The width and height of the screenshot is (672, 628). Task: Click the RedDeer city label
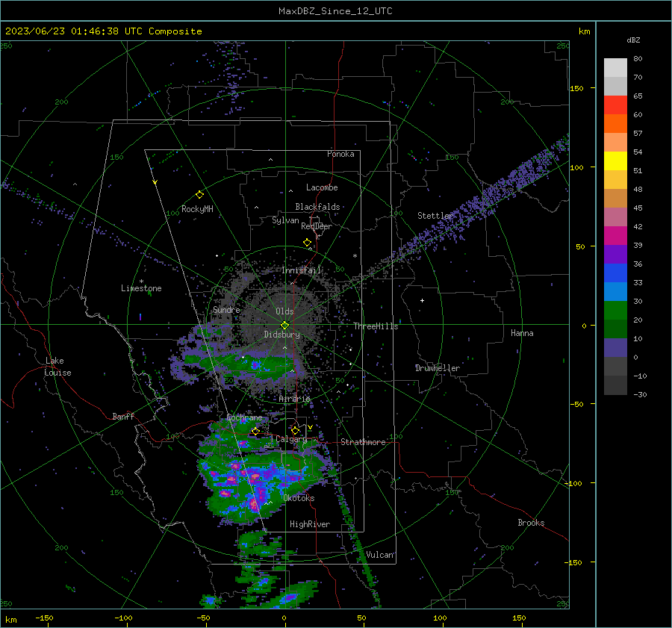coord(317,226)
